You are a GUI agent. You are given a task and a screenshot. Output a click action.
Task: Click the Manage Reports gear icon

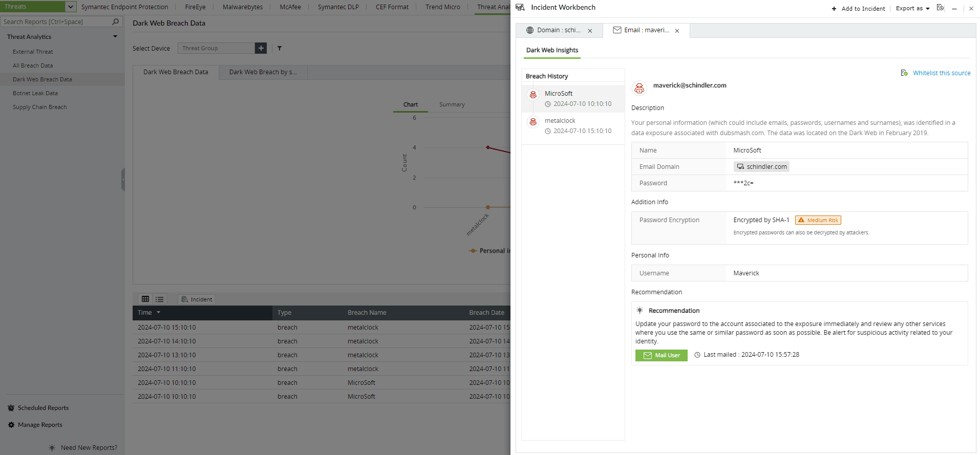pyautogui.click(x=11, y=425)
